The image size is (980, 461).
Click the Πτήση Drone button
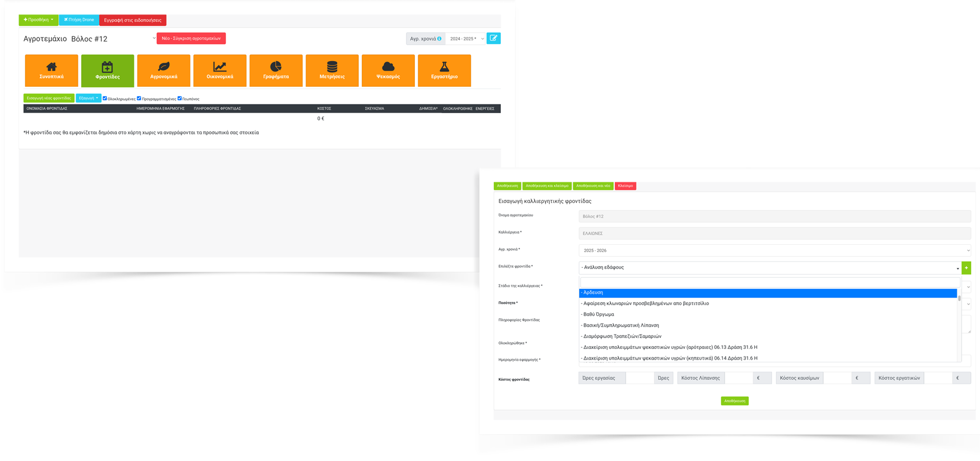click(x=79, y=20)
